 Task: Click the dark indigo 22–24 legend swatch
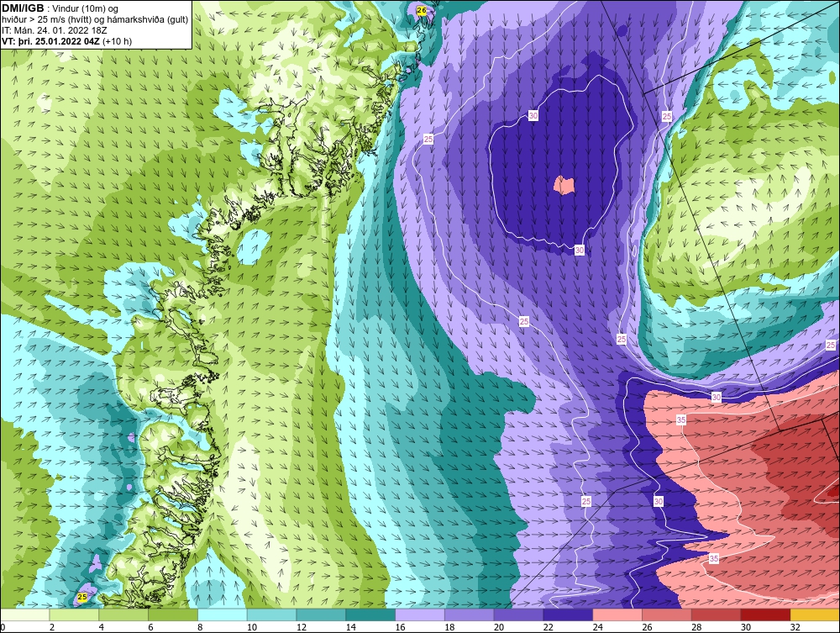point(568,615)
